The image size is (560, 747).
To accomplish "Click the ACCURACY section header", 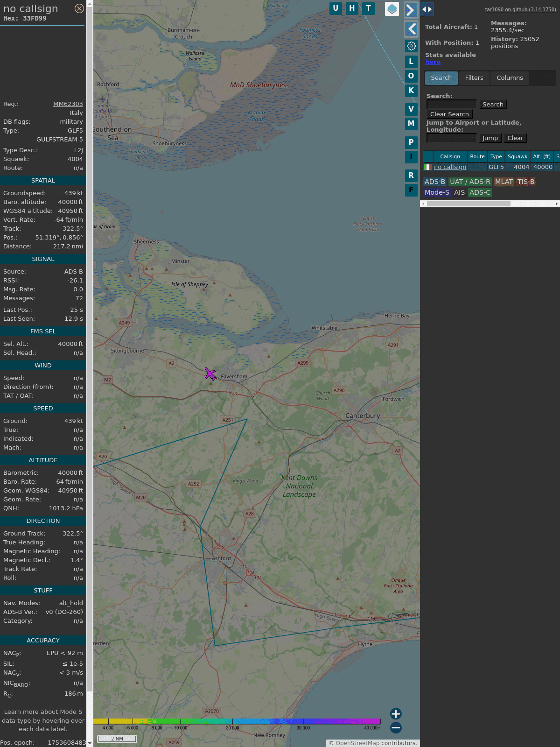I will coord(43,641).
